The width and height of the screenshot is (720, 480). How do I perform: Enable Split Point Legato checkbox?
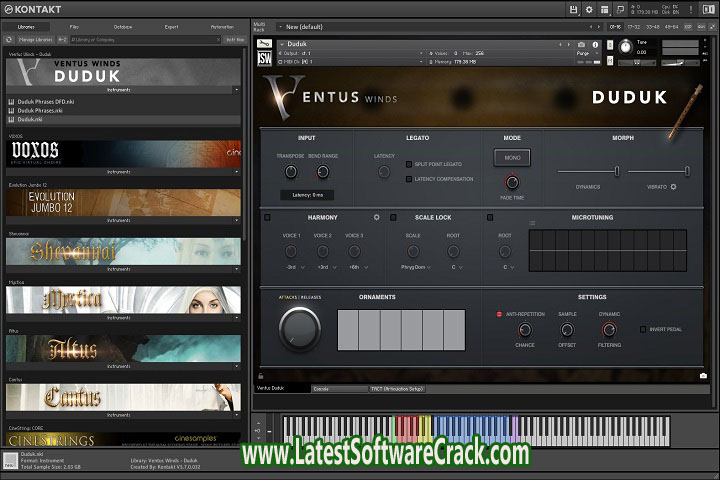(409, 162)
